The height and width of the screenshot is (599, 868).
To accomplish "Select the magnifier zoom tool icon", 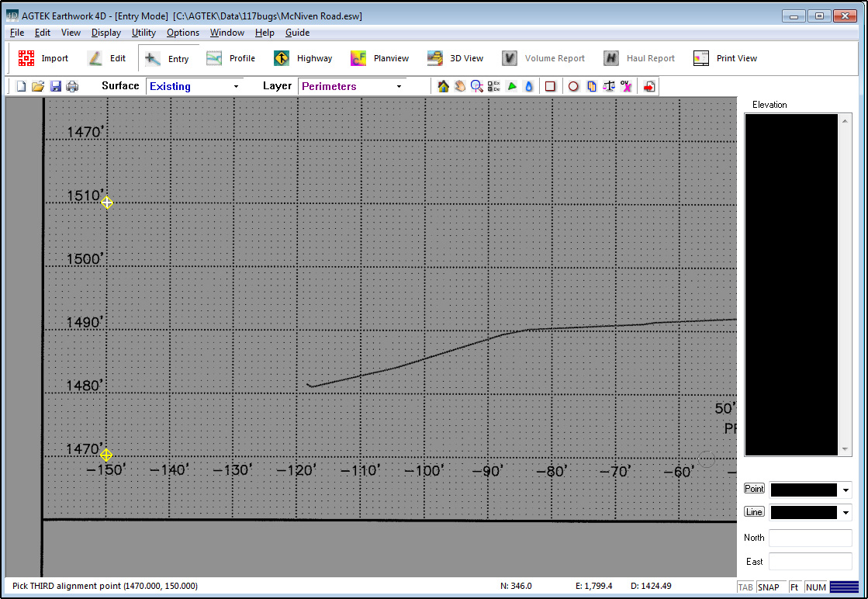I will 477,86.
